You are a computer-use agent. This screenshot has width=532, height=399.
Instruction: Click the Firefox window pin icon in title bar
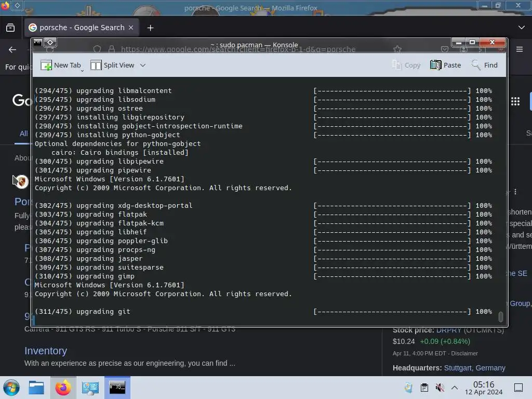click(x=17, y=5)
